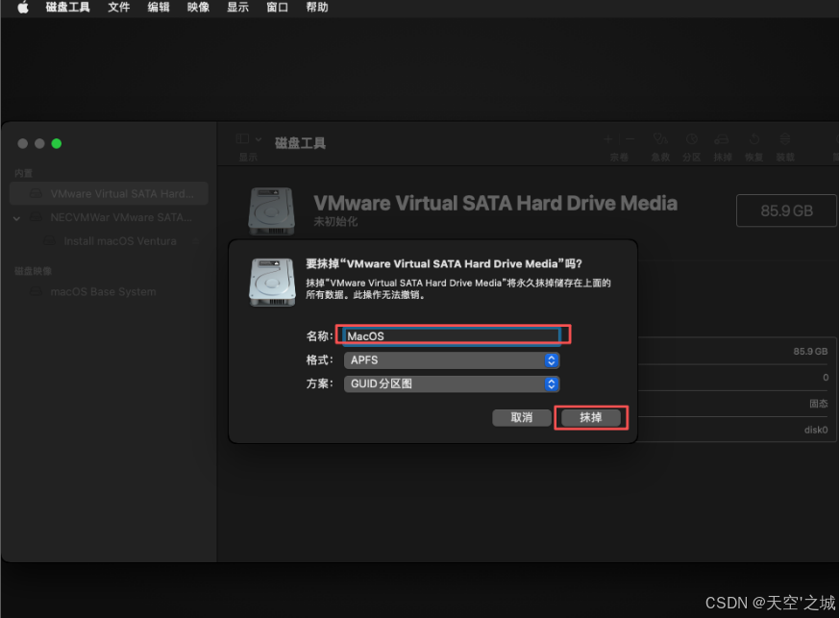
Task: Collapse the NECVMWar VMware SATA disclosure arrow
Action: (x=16, y=218)
